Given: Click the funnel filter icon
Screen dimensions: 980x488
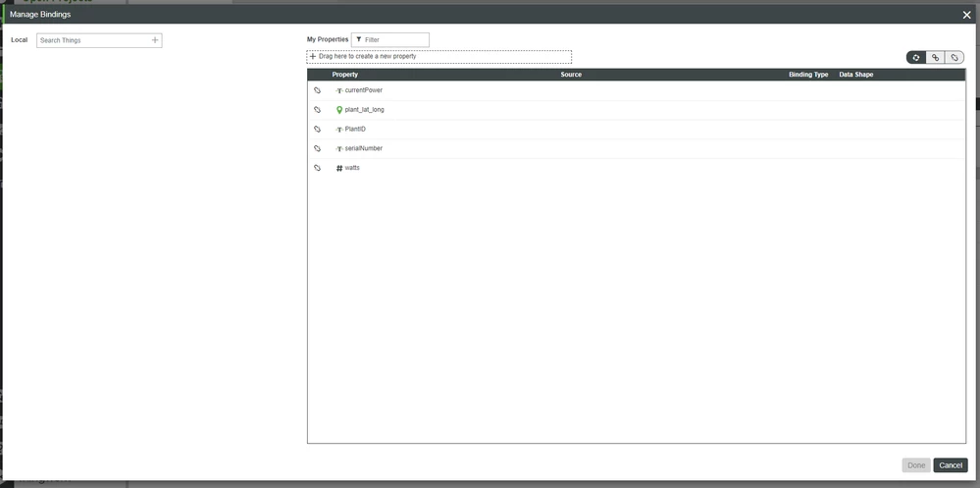Looking at the screenshot, I should (x=359, y=39).
